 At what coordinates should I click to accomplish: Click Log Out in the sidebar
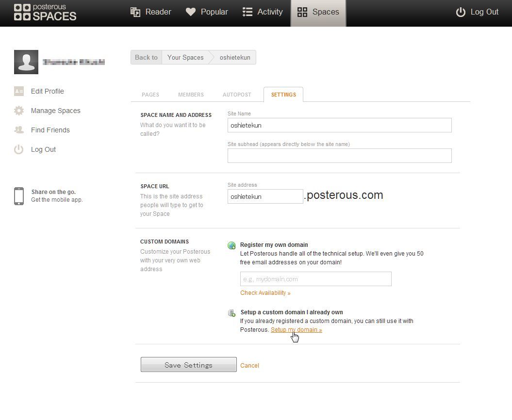pos(43,149)
